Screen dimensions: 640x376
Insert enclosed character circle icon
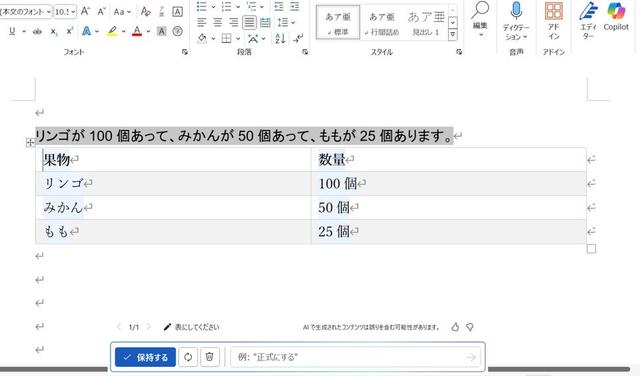point(177,31)
